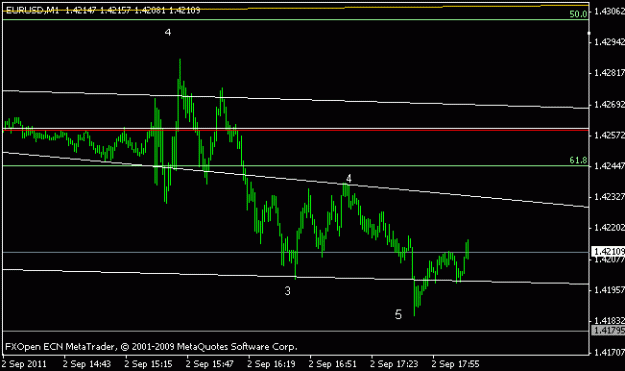
Task: Click price axis value 1.42202
Action: [609, 228]
